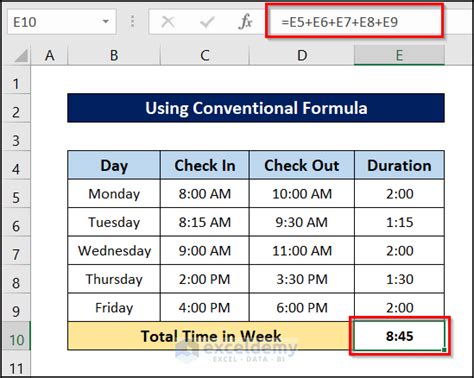Select row 10 header
The height and width of the screenshot is (378, 474).
coord(16,336)
